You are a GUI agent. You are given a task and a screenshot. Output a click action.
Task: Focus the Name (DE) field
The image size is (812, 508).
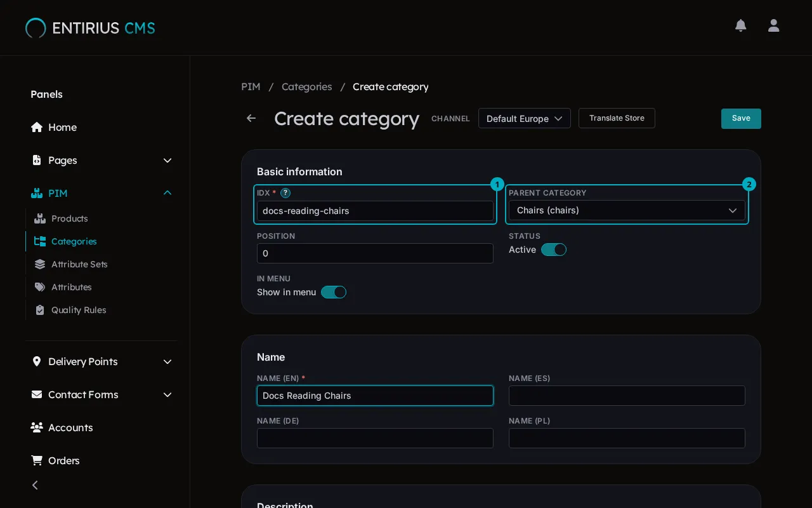point(375,438)
